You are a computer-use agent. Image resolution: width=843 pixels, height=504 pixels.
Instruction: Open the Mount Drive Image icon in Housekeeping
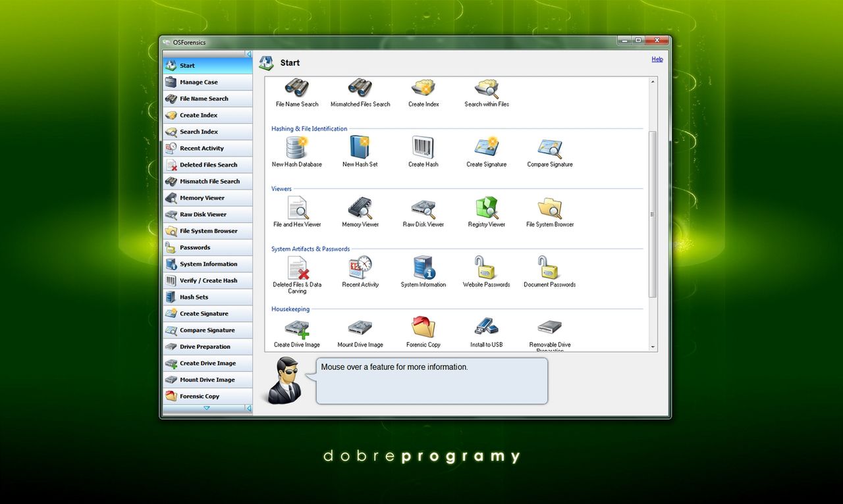pyautogui.click(x=360, y=327)
